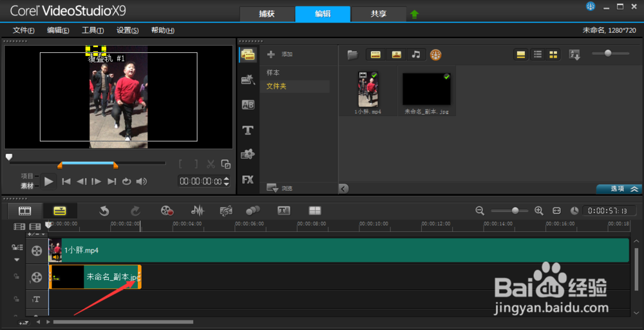644x330 pixels.
Task: Open the 工具(T) menu
Action: pyautogui.click(x=92, y=30)
